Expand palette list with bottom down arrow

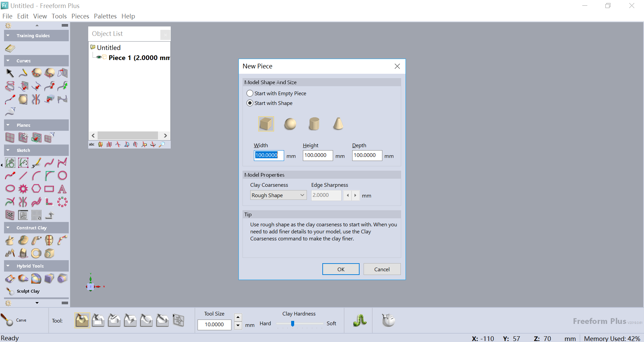pyautogui.click(x=37, y=303)
